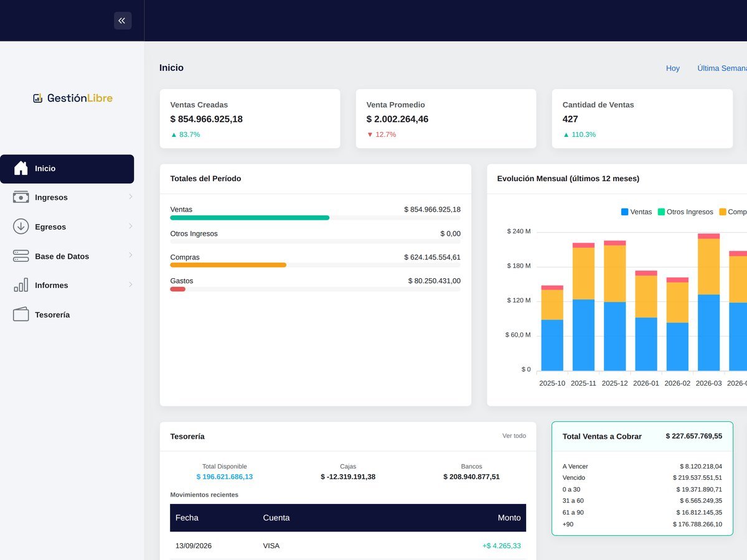Screen dimensions: 747x560
Task: Click Ver todo in Tesorería card
Action: pyautogui.click(x=514, y=436)
